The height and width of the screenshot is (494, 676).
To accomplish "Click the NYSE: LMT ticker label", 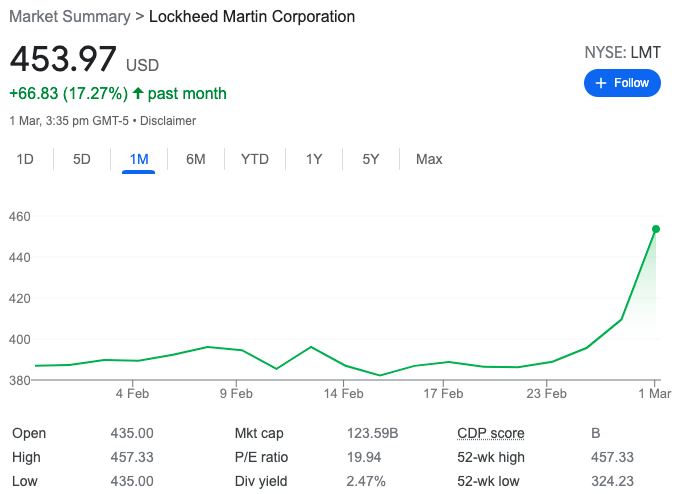I will (x=622, y=52).
